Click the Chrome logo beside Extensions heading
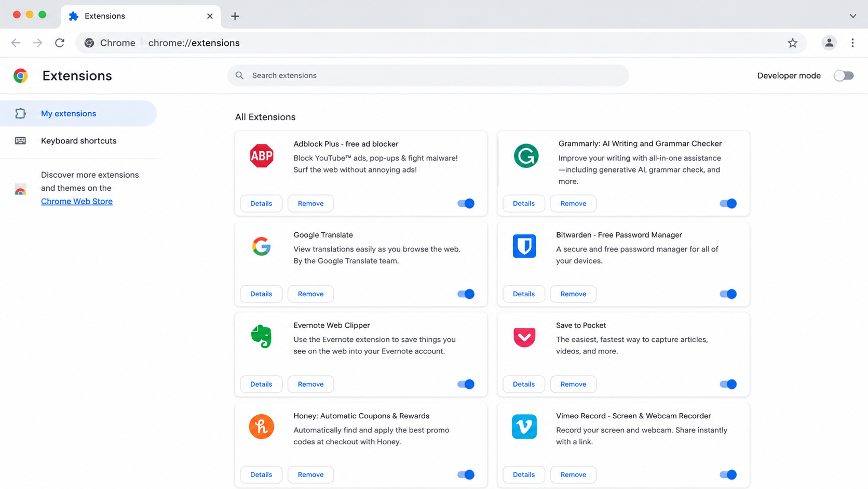Screen dimensions: 868x489 [21, 76]
